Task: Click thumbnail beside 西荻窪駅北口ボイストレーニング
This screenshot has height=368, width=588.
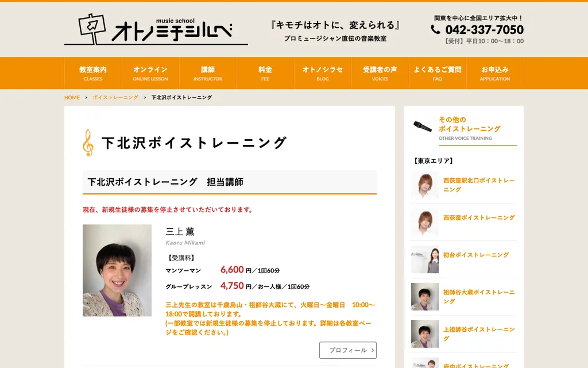Action: (425, 185)
